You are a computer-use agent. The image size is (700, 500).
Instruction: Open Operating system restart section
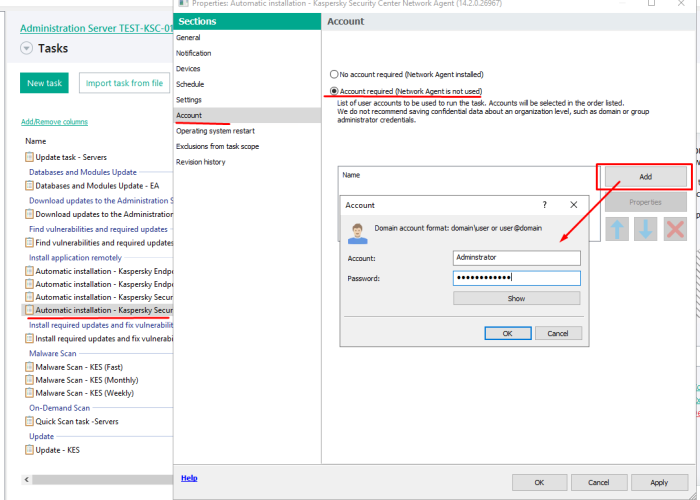tap(215, 131)
